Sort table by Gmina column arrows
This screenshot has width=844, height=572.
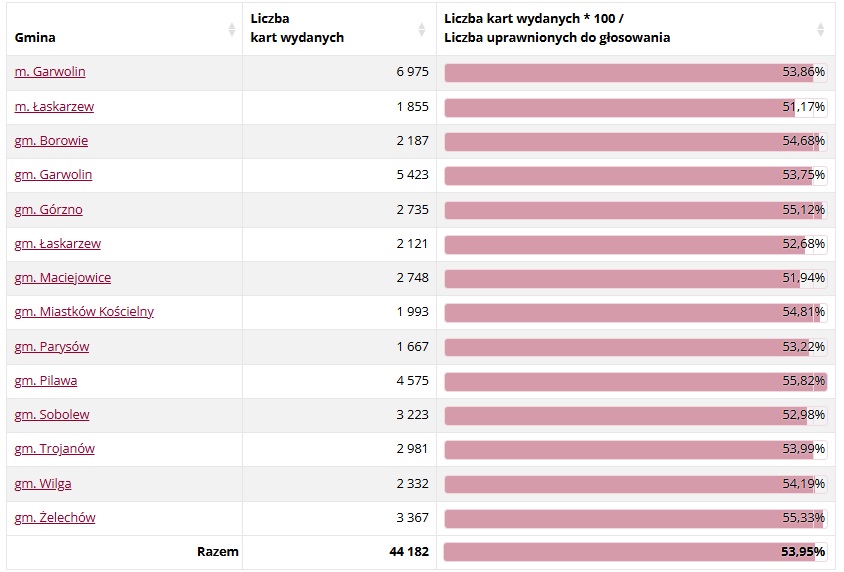pos(232,30)
